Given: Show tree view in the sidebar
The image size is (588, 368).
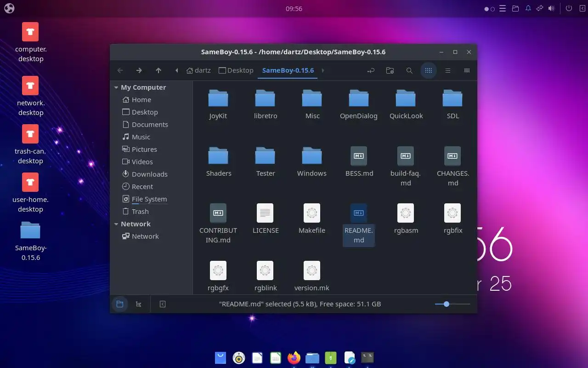Looking at the screenshot, I should (x=139, y=304).
